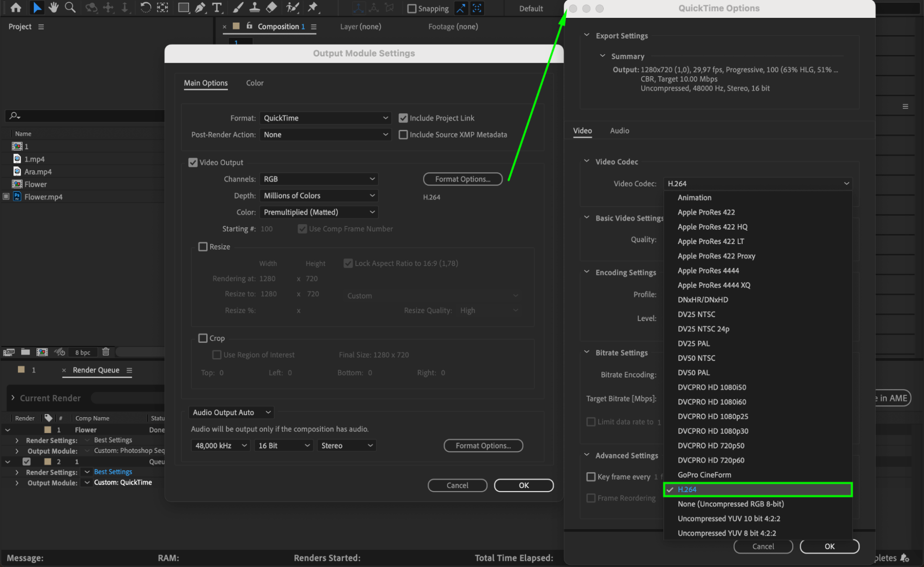924x567 pixels.
Task: Collapse the Export Settings section
Action: (587, 36)
